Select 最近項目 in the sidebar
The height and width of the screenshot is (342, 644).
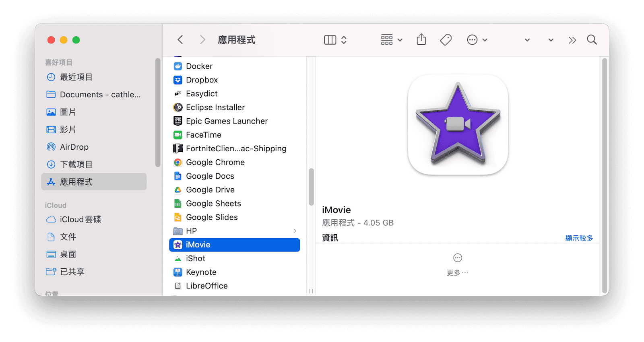pos(94,77)
